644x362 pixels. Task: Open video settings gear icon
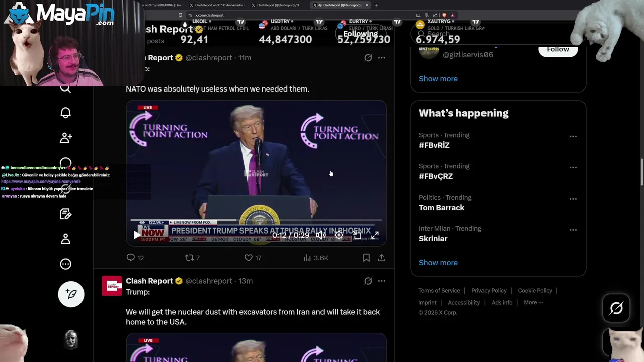[x=339, y=235]
